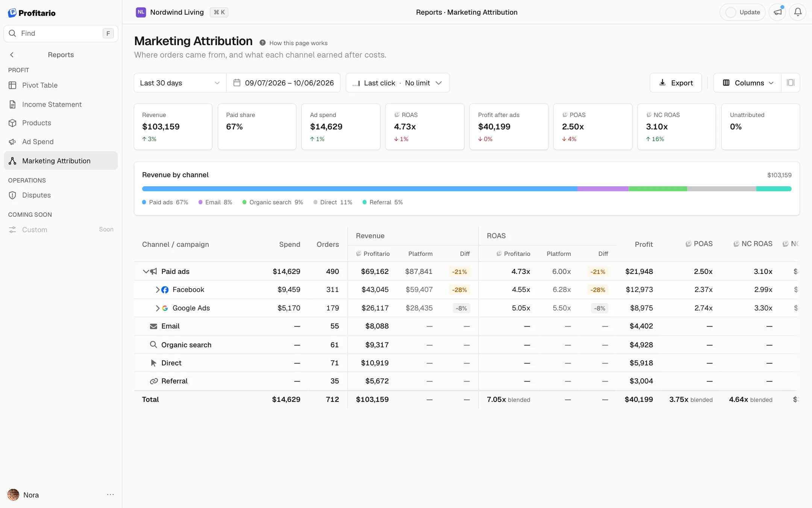Click the date range 09/07/2026 – 10/06/2026 field
The image size is (812, 508).
tap(283, 83)
